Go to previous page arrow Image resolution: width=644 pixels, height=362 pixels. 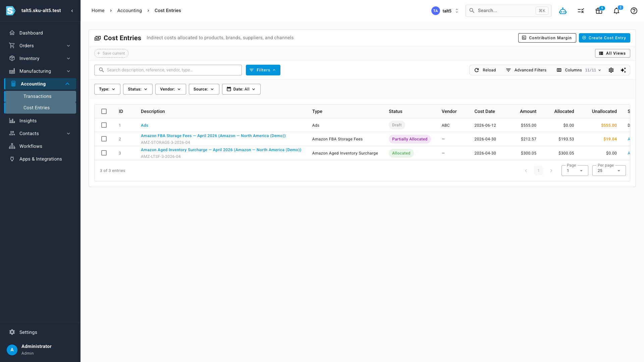tap(526, 171)
